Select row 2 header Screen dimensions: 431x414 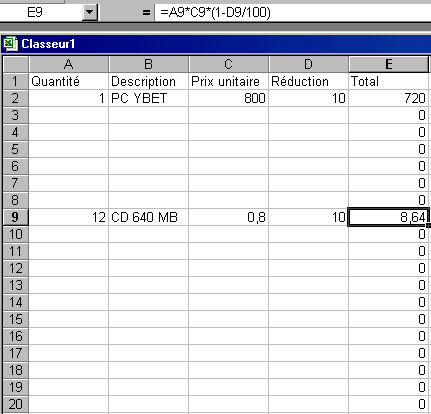pyautogui.click(x=16, y=98)
